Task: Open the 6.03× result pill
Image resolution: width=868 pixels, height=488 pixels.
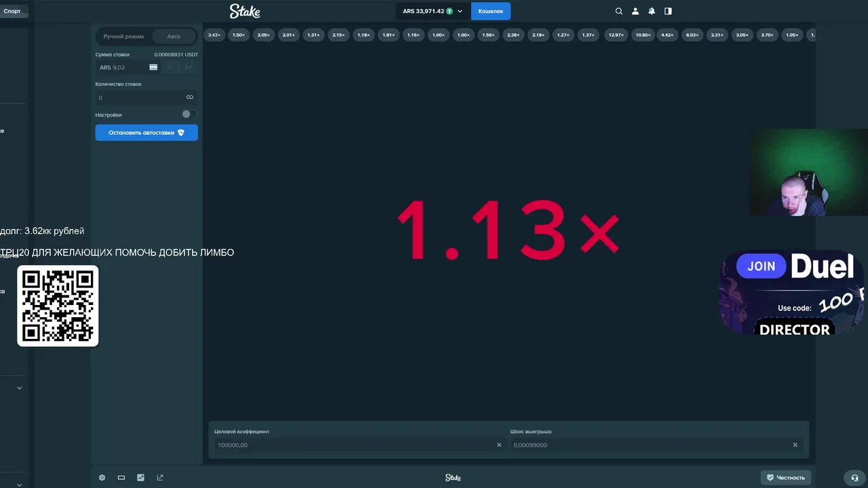Action: 692,35
